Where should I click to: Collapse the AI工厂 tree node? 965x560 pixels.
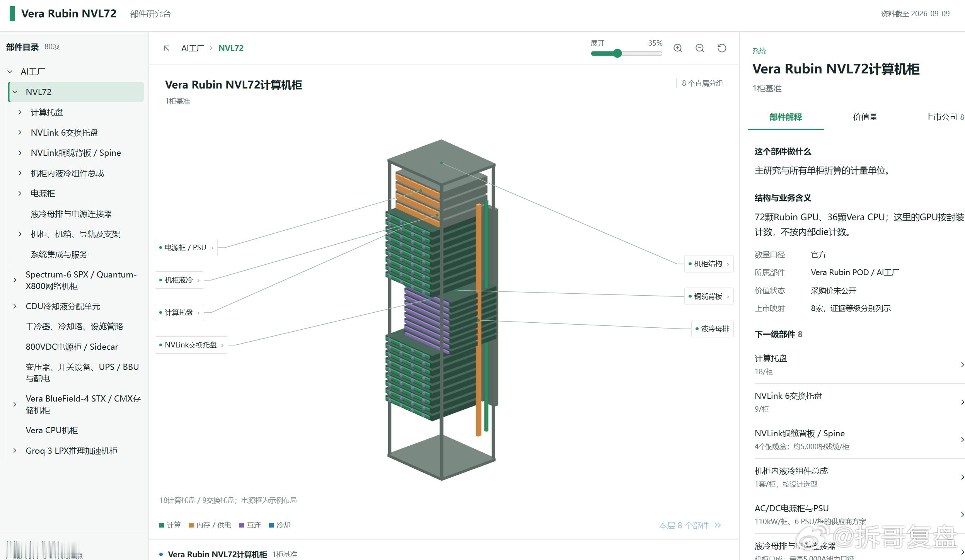10,72
